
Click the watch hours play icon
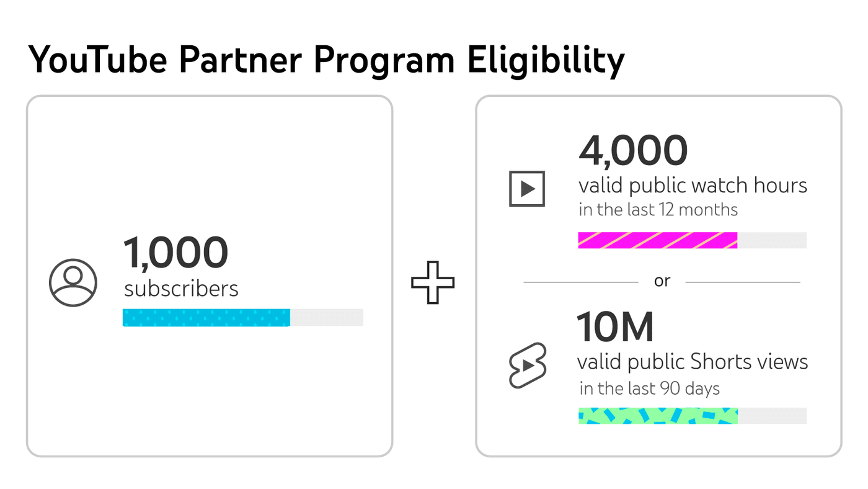(527, 189)
